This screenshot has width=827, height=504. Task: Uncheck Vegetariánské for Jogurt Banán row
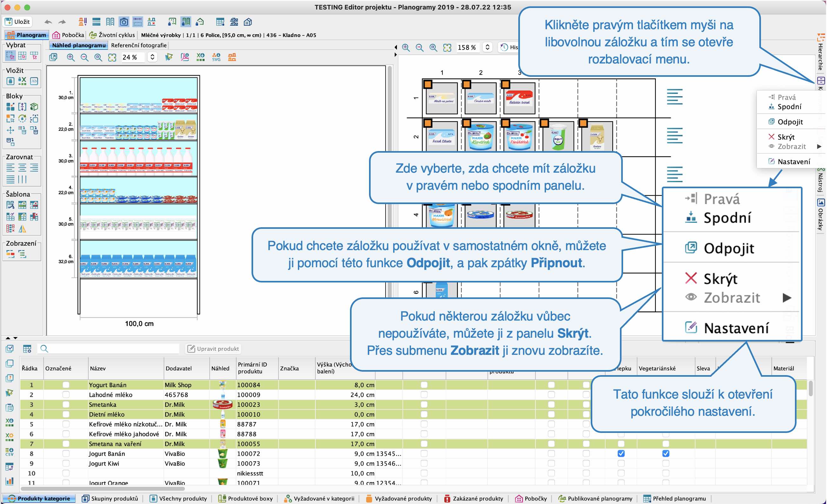[x=666, y=453]
